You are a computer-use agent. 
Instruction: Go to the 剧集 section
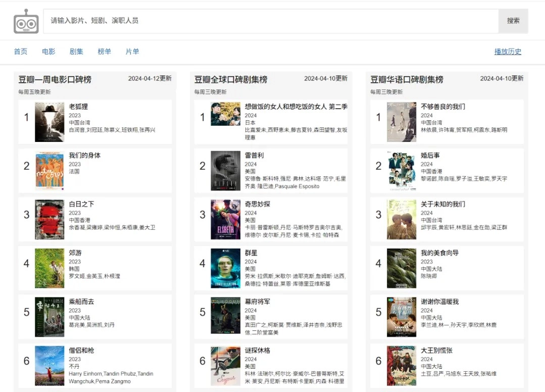[76, 52]
